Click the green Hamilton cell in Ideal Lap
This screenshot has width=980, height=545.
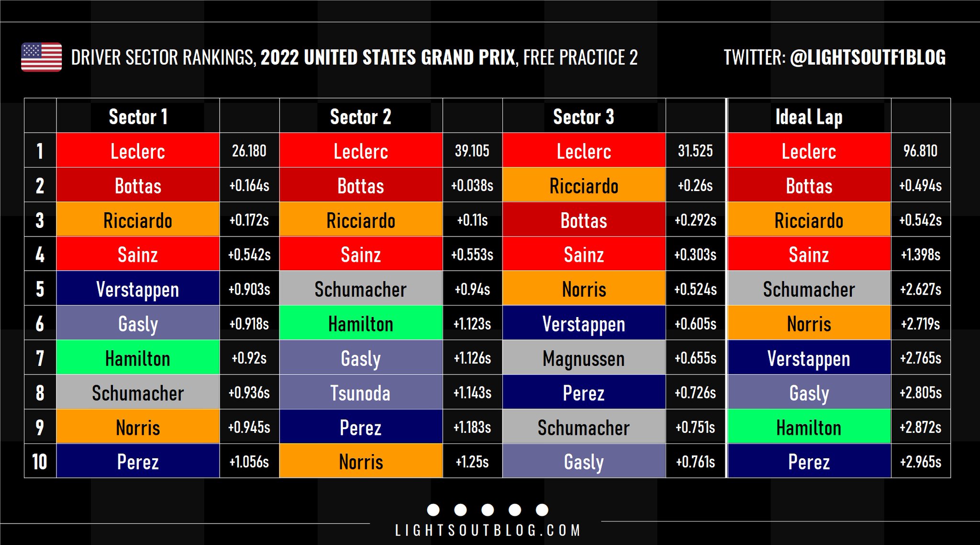pos(809,427)
